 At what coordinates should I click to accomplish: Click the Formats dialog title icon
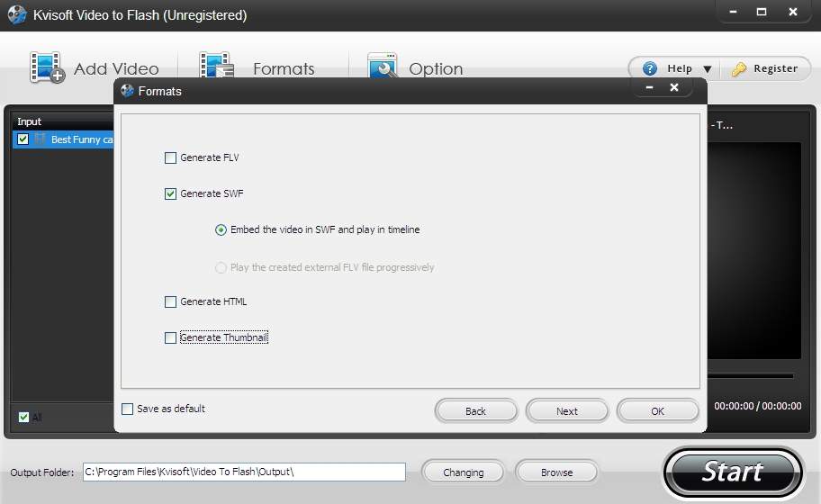click(127, 91)
